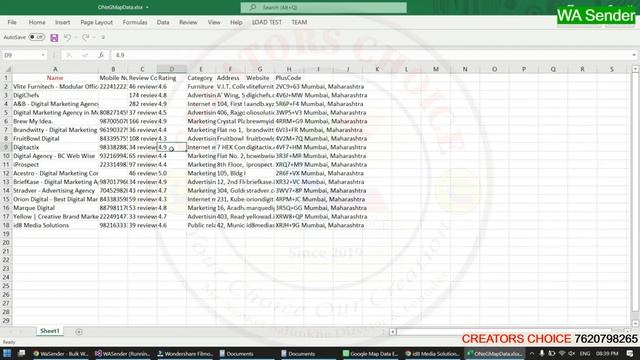Switch to the Insert ribbon tab
The image size is (640, 360).
click(x=62, y=22)
